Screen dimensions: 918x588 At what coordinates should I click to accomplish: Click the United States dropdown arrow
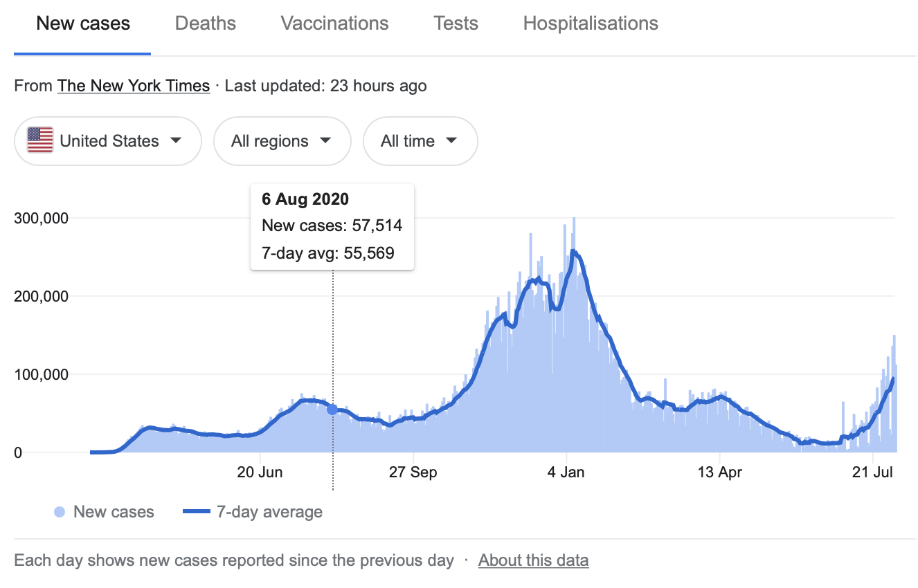click(176, 140)
